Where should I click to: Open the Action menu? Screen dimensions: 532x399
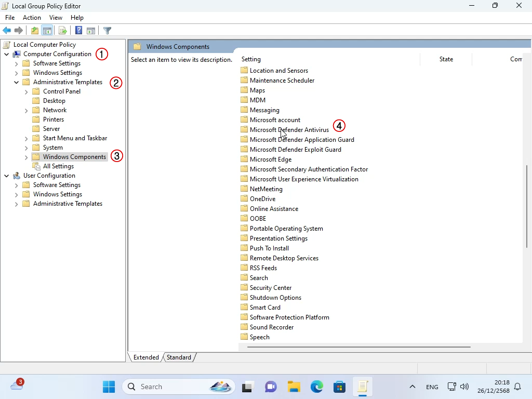(x=32, y=18)
